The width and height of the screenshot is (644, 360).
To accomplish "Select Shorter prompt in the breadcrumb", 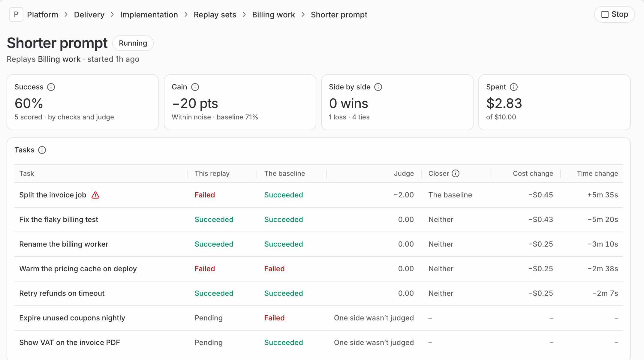I will pos(339,15).
